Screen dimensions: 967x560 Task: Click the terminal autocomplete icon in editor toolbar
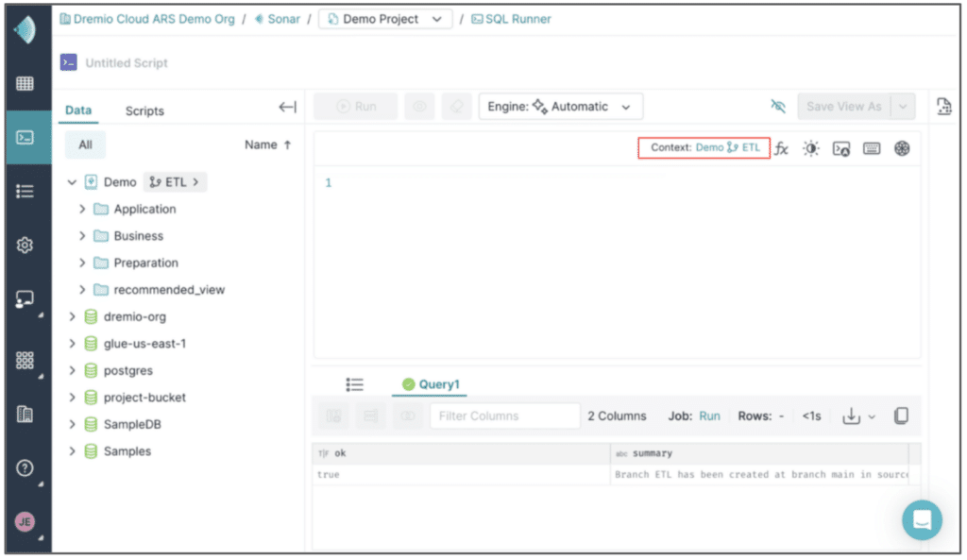[x=841, y=148]
